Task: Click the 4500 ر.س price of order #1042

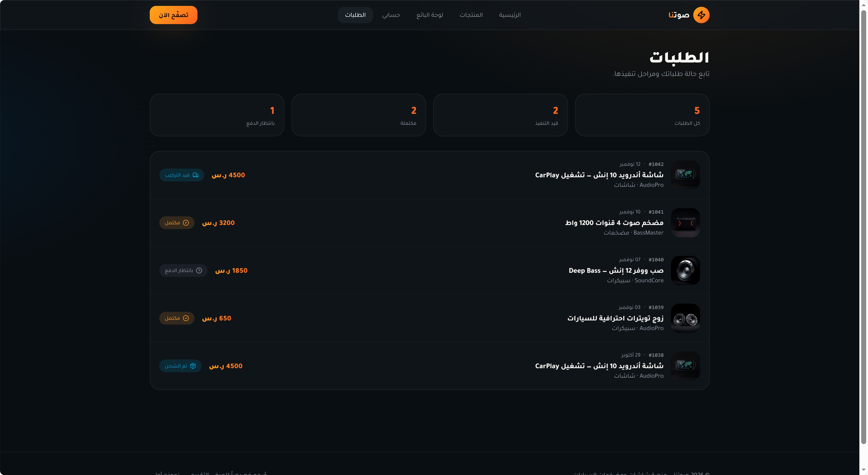Action: tap(228, 175)
